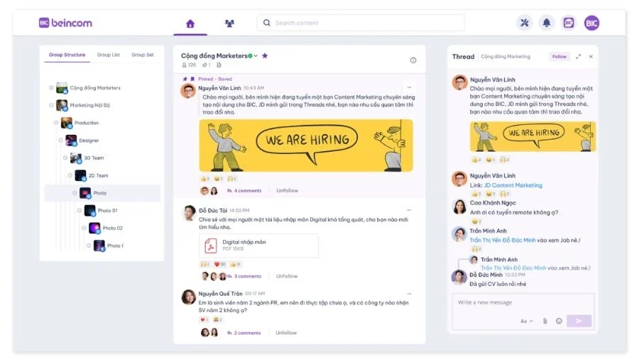The width and height of the screenshot is (639, 364).
Task: Open Cao Khánh Ngọc avatar in Thread
Action: click(459, 207)
